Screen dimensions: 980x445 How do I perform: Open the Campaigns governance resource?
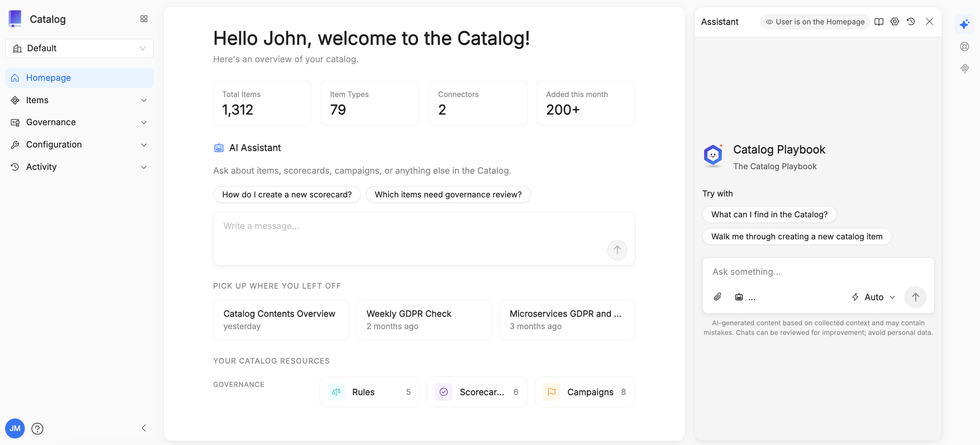[585, 392]
